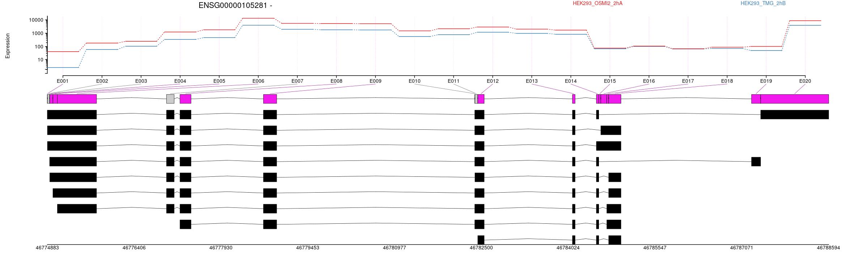Viewport: 868px width, 253px height.
Task: Click the E009 exon label
Action: (375, 81)
